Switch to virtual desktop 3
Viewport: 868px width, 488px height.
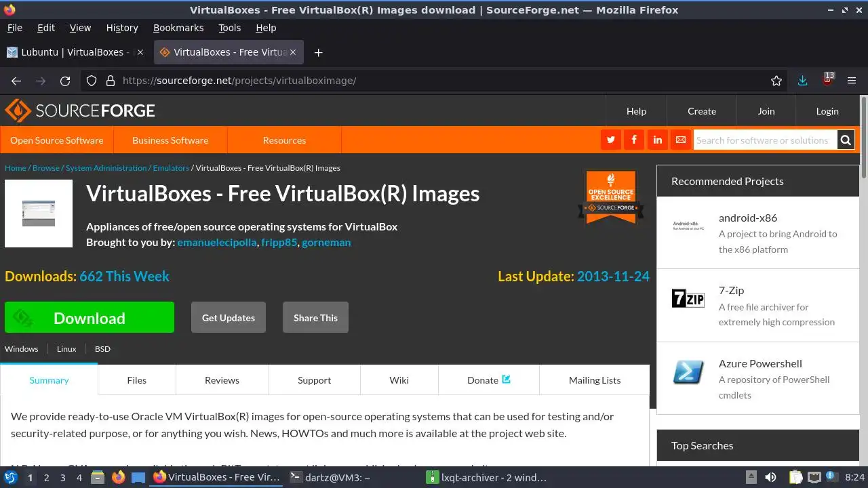pyautogui.click(x=62, y=477)
